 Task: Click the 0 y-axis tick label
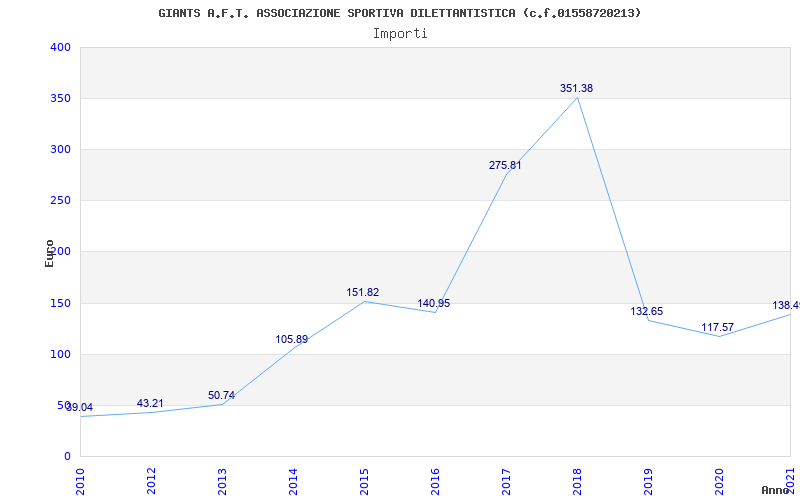(x=67, y=456)
